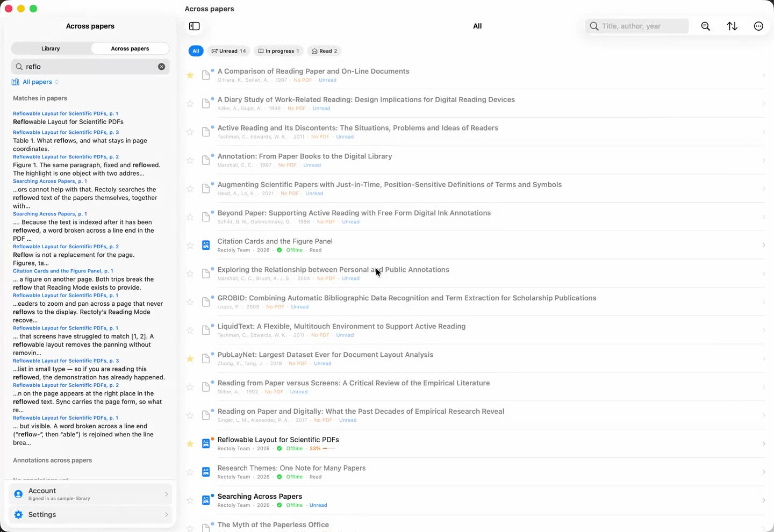Click the Account avatar icon
This screenshot has height=532, width=774.
(x=18, y=494)
